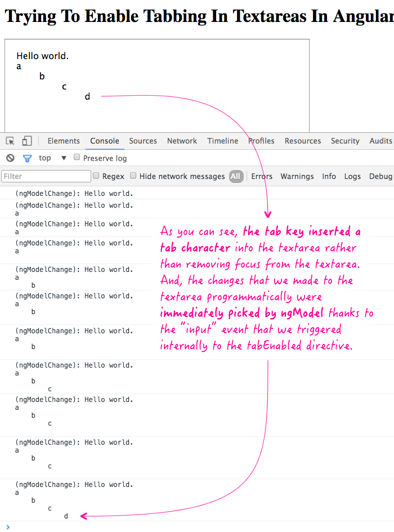Click into the console Filter text field

(46, 176)
